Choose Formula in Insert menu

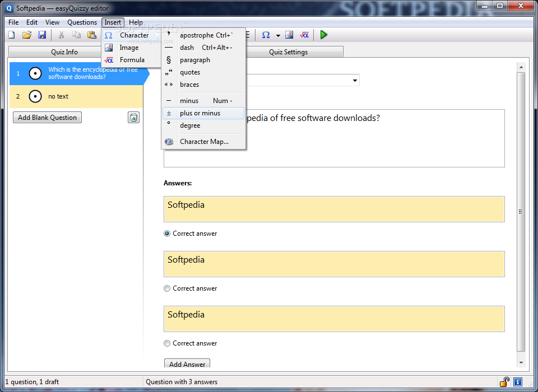(x=132, y=60)
